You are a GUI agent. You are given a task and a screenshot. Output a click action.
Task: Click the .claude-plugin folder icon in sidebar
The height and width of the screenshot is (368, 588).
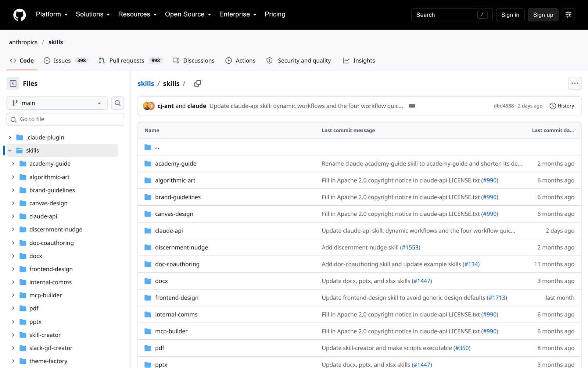(x=20, y=137)
